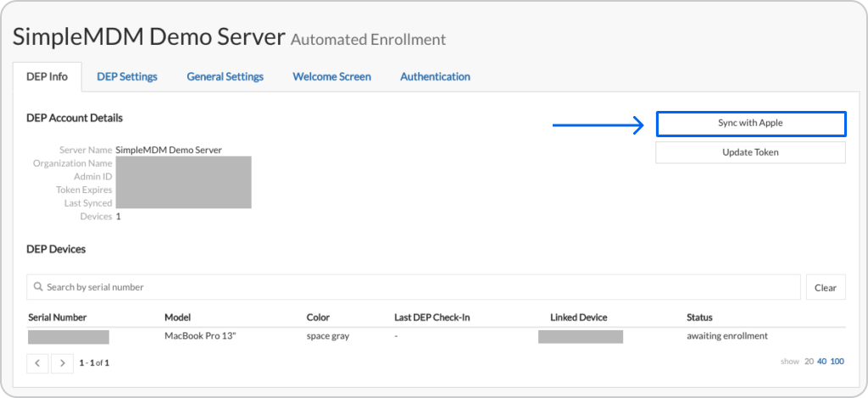Focus the Search by serial number field

pos(413,287)
